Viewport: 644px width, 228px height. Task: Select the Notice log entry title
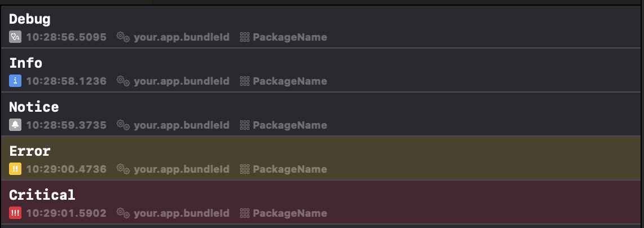34,107
